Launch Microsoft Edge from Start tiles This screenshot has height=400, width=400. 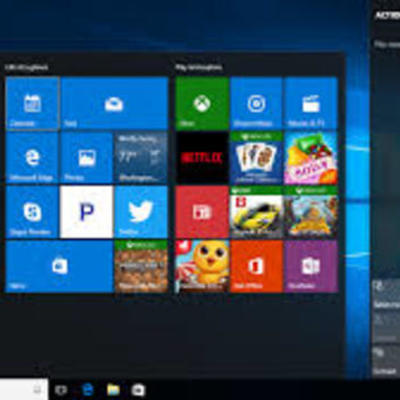point(32,158)
